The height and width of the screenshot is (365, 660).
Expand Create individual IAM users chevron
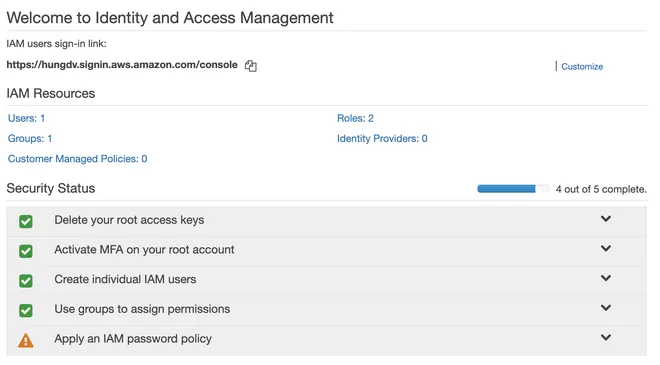click(606, 278)
